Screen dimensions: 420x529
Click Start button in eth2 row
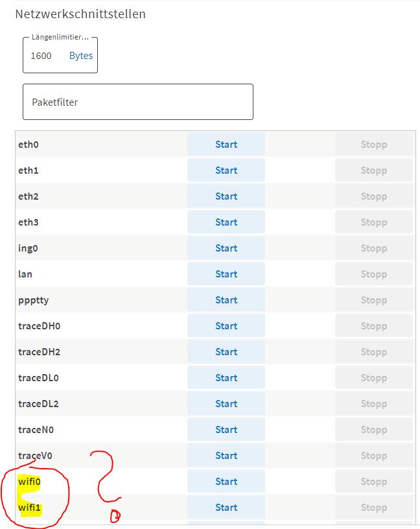coord(226,196)
